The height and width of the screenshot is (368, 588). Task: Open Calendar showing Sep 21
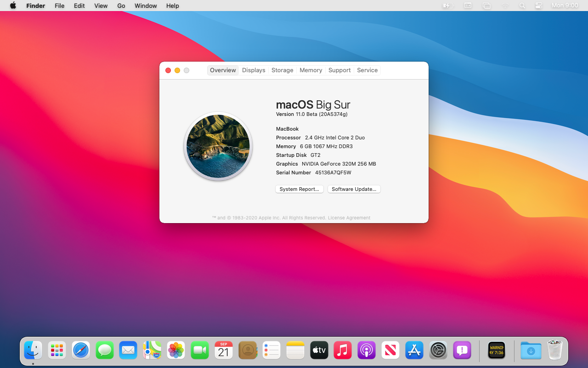click(224, 351)
